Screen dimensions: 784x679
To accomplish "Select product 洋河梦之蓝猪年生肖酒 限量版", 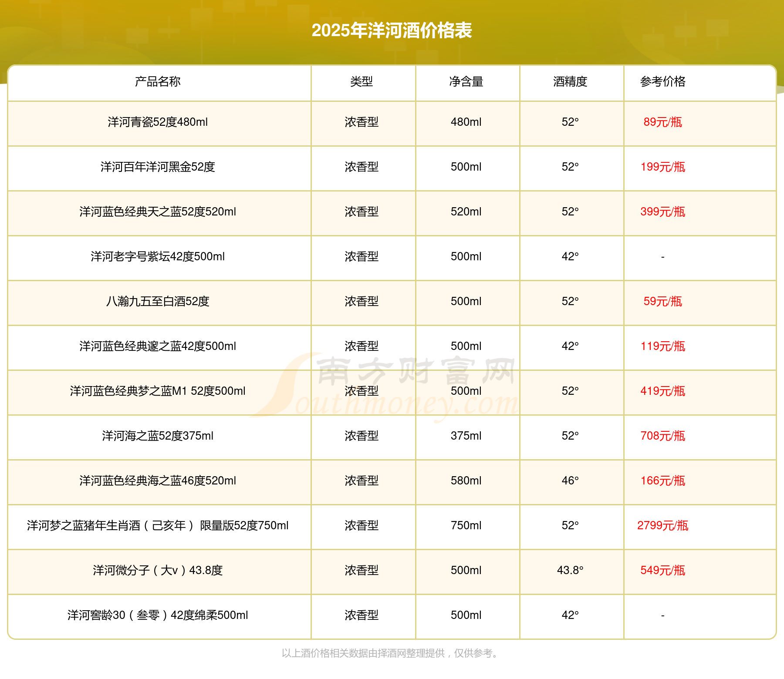I will (158, 525).
